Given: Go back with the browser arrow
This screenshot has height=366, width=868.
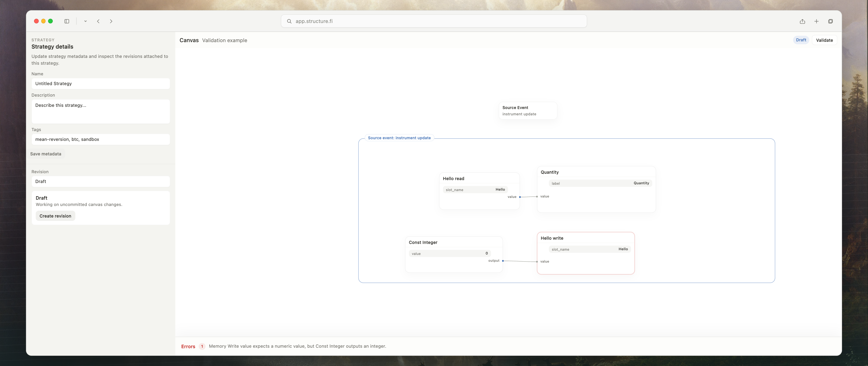Looking at the screenshot, I should [x=98, y=21].
